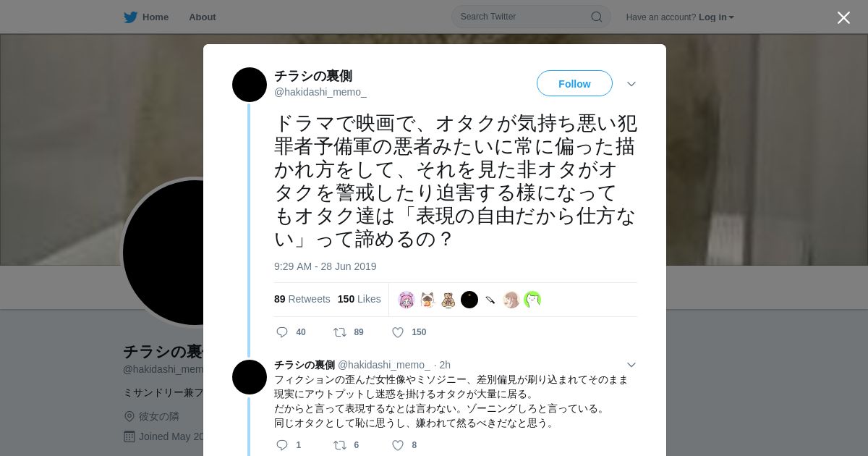
Task: Click the reply icon on second tweet
Action: 282,445
